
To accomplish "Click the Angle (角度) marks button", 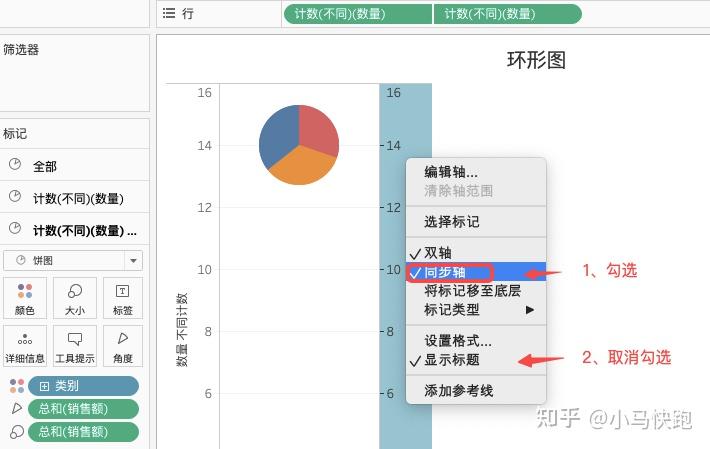I will coord(123,346).
